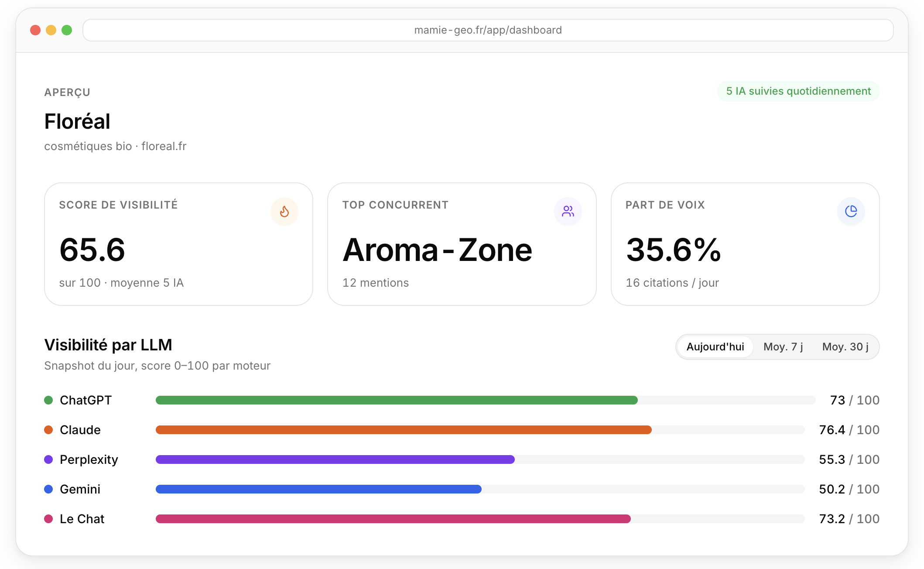924x569 pixels.
Task: Minimize the window with the yellow button
Action: point(51,30)
